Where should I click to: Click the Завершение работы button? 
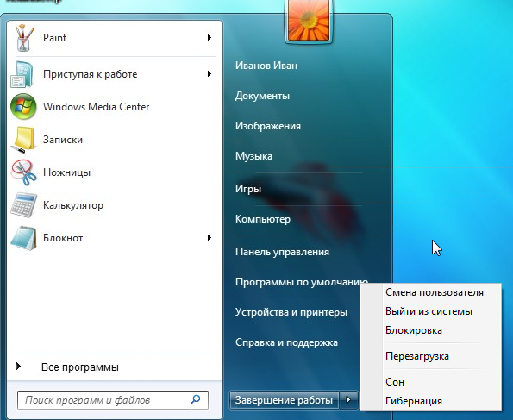[x=284, y=400]
